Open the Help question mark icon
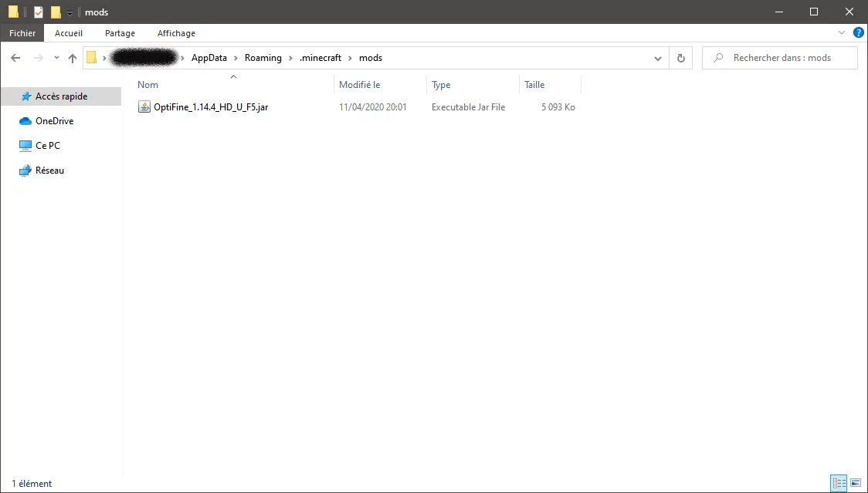The image size is (868, 493). [858, 33]
